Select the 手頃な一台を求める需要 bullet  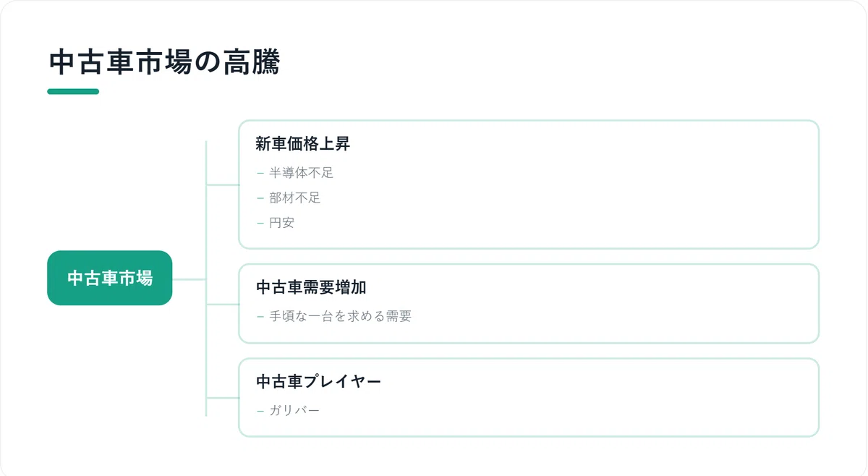(x=340, y=316)
